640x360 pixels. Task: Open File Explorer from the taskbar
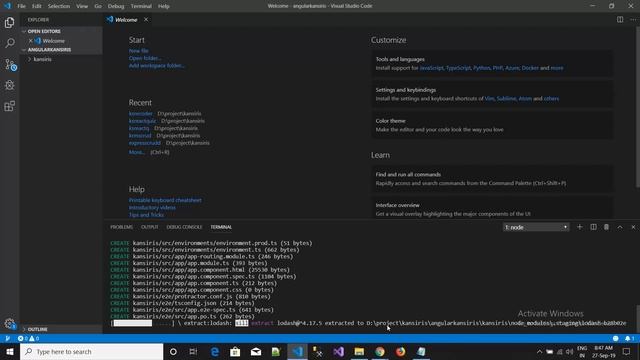tap(359, 351)
